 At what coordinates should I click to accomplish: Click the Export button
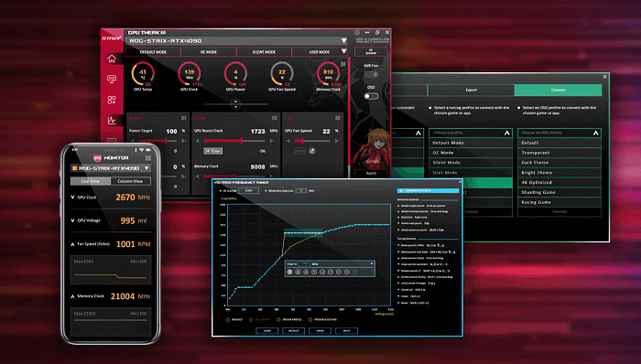click(x=471, y=90)
